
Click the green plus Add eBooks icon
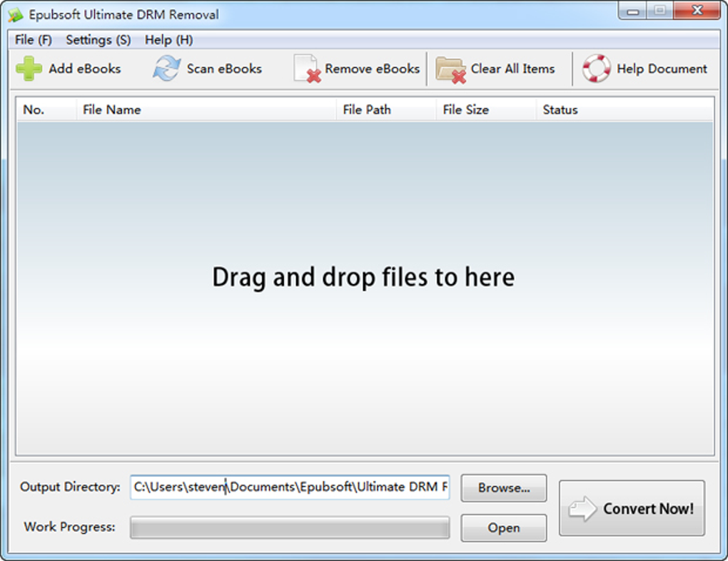(x=29, y=69)
